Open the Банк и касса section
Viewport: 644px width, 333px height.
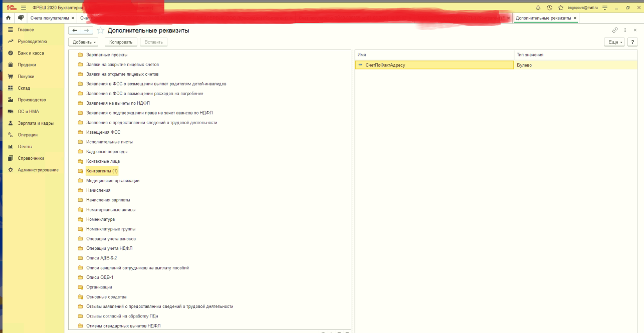pos(31,53)
